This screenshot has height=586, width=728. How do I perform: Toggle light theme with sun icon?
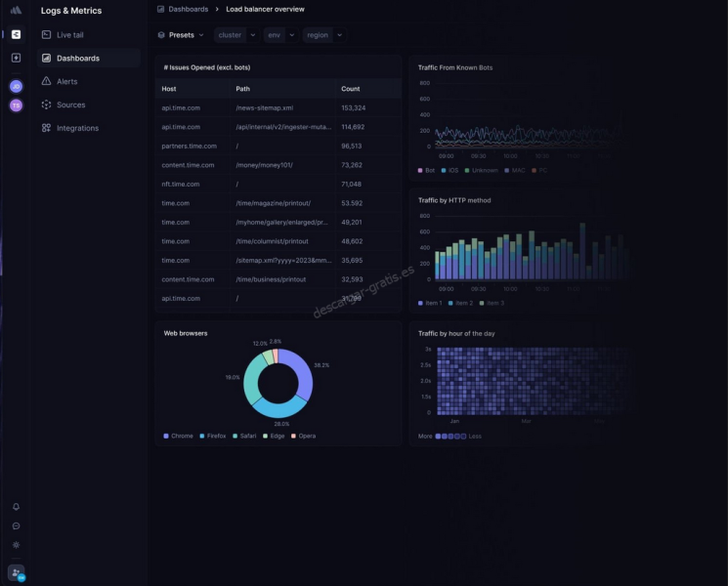[16, 545]
